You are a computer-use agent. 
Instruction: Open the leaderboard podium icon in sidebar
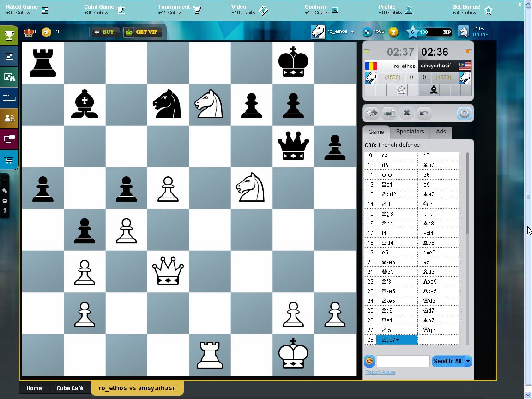tap(9, 97)
